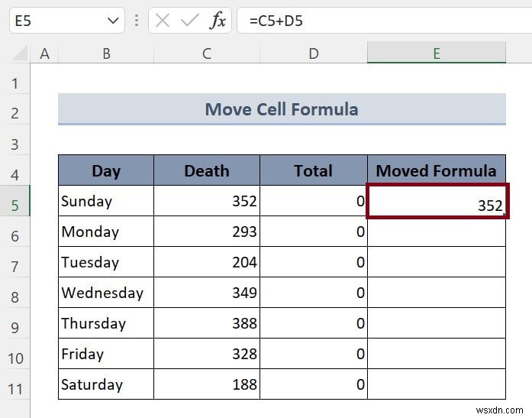Click the Select All corner triangle
532x418 pixels.
click(x=20, y=53)
